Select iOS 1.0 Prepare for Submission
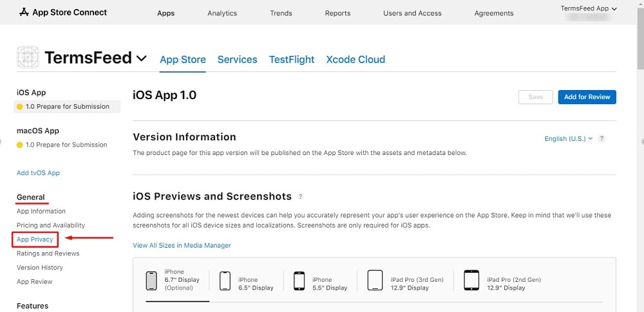 [x=67, y=106]
